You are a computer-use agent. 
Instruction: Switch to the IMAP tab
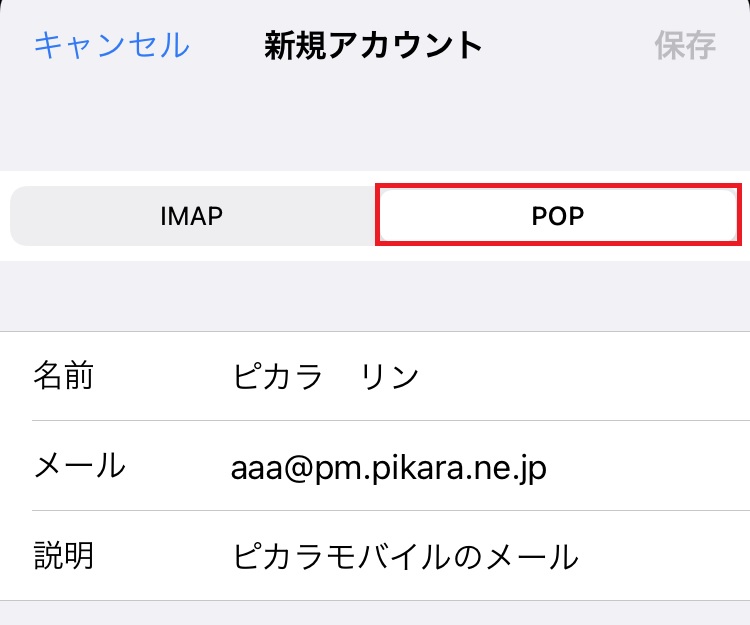191,215
